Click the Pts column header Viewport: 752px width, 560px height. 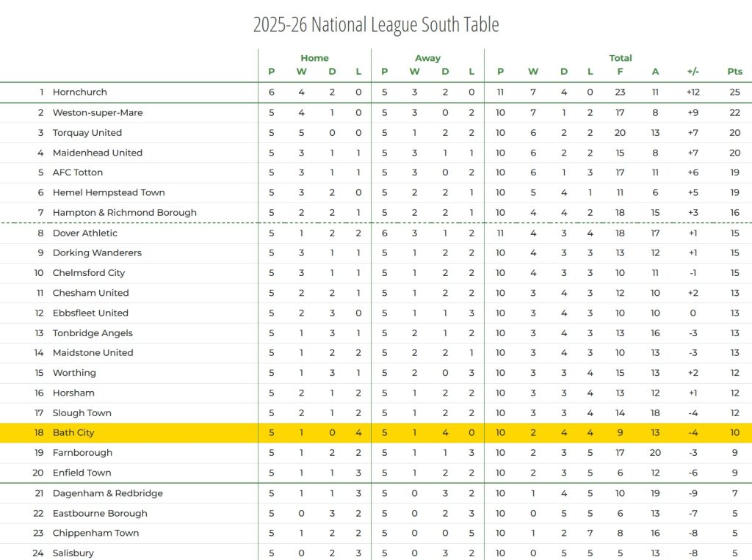734,72
